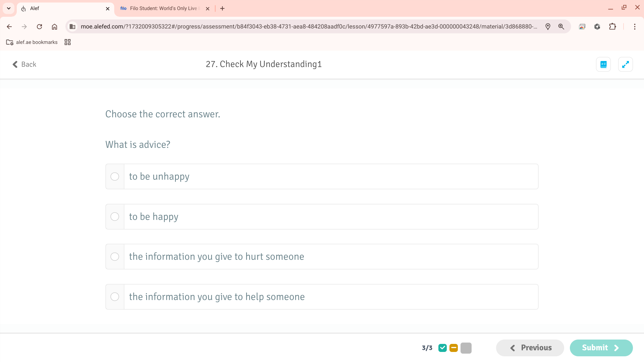This screenshot has width=644, height=362.
Task: Click the location pin icon in address bar
Action: [548, 26]
